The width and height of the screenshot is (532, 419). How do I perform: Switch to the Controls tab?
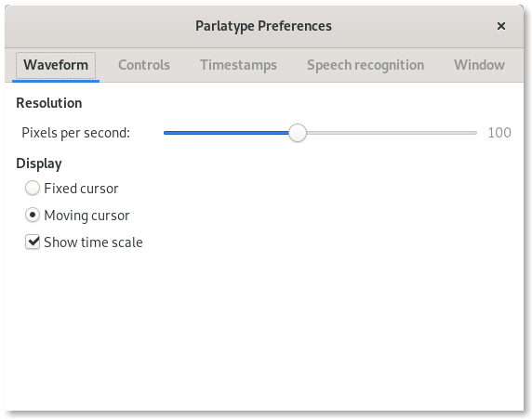(144, 65)
